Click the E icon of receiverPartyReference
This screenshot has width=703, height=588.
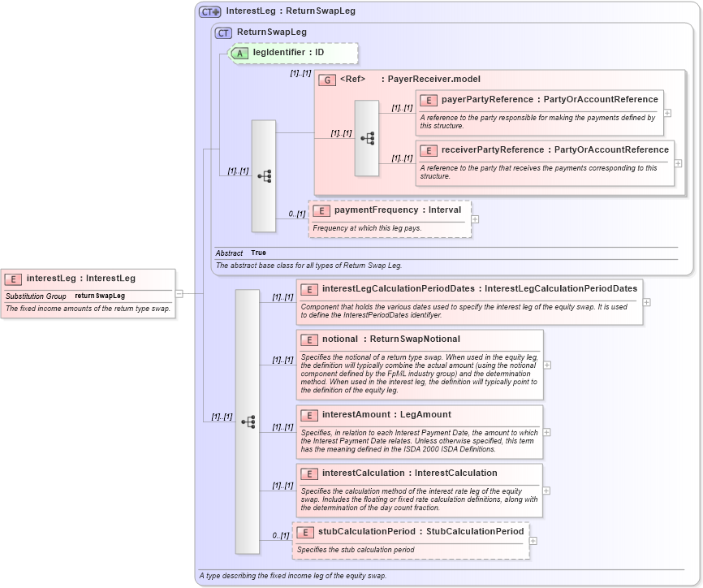click(429, 150)
